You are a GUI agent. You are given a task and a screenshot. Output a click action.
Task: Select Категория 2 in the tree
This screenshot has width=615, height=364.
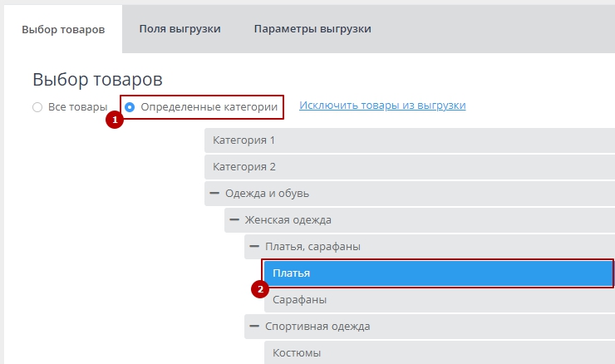coord(244,166)
